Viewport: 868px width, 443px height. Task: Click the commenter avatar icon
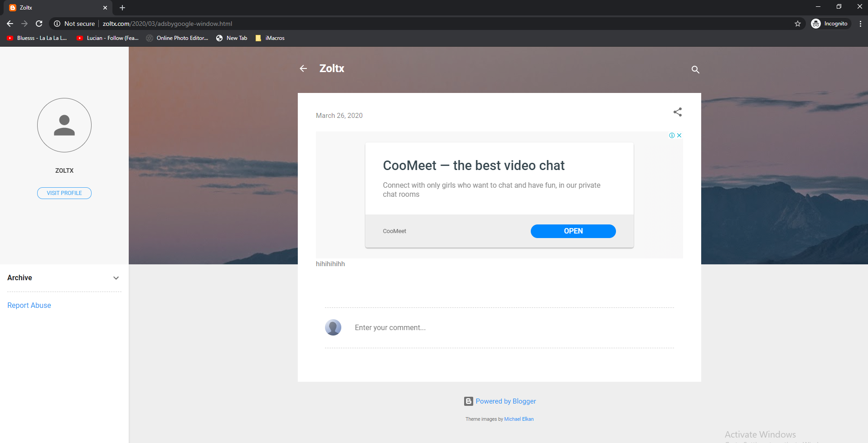click(x=333, y=327)
